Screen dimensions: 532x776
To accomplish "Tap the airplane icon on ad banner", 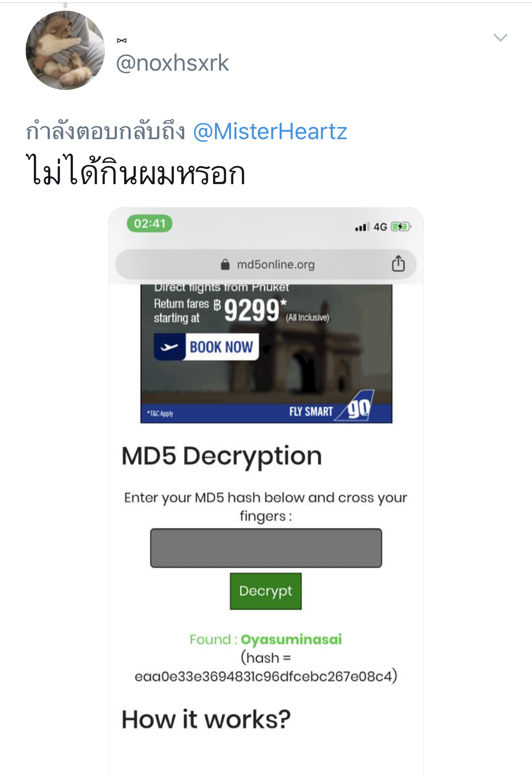I will [169, 347].
